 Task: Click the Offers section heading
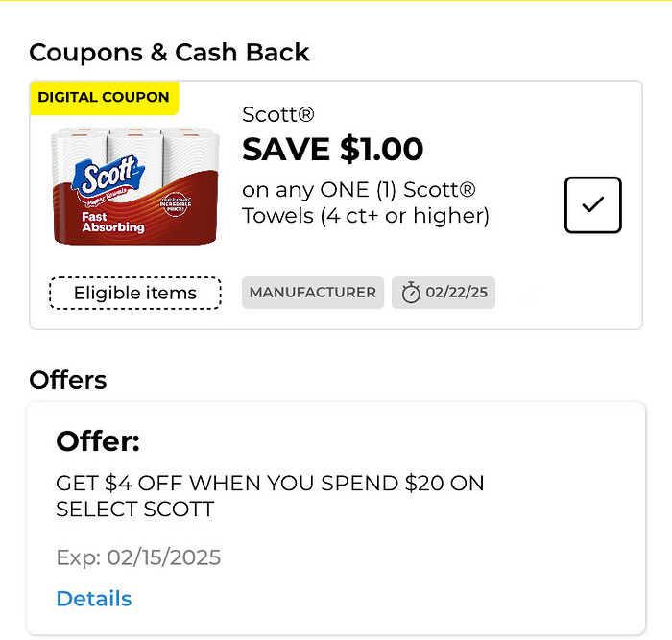pos(68,380)
